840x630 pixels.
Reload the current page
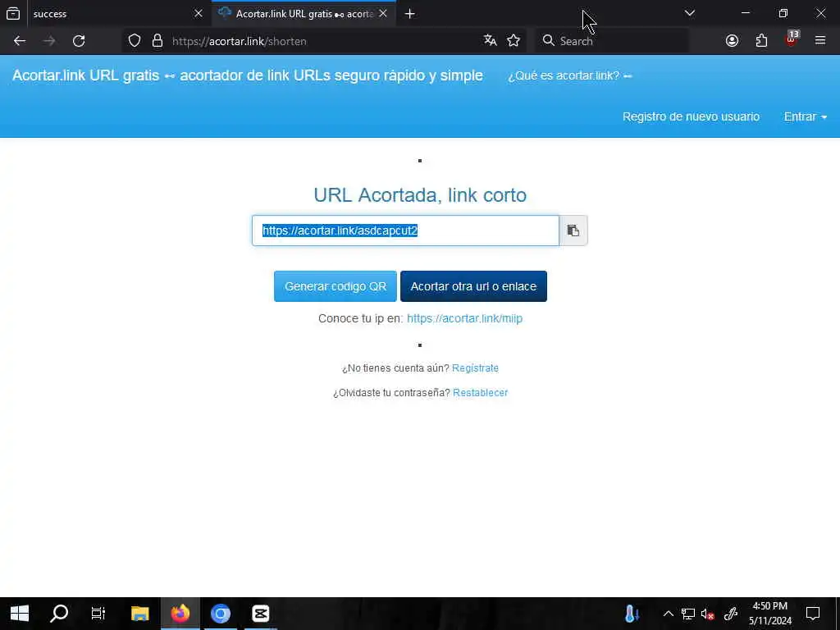point(79,41)
